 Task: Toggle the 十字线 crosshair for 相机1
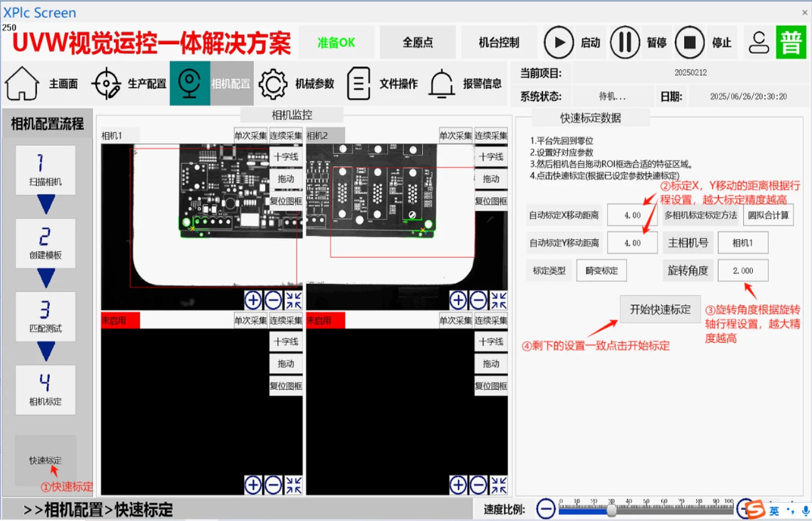[x=286, y=157]
